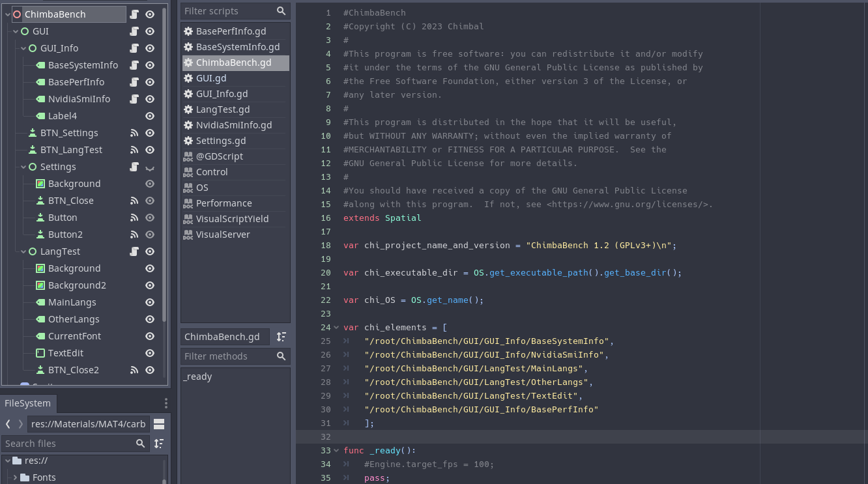Viewport: 868px width, 484px height.
Task: Hide the GUI node
Action: coord(150,31)
